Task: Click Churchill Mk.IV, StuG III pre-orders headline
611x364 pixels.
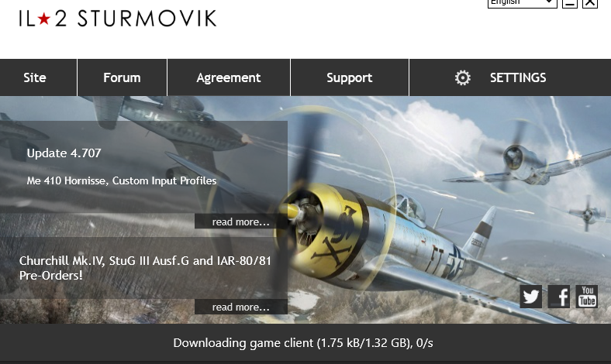Action: pyautogui.click(x=145, y=268)
